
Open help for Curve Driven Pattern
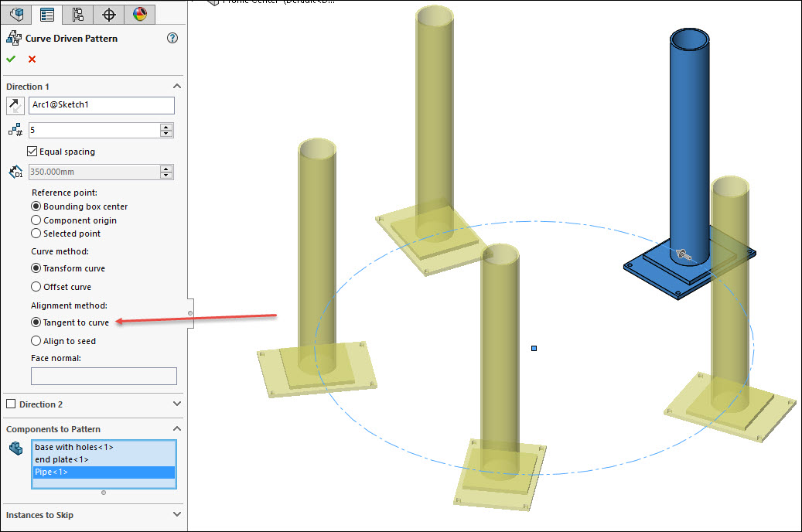click(x=172, y=38)
